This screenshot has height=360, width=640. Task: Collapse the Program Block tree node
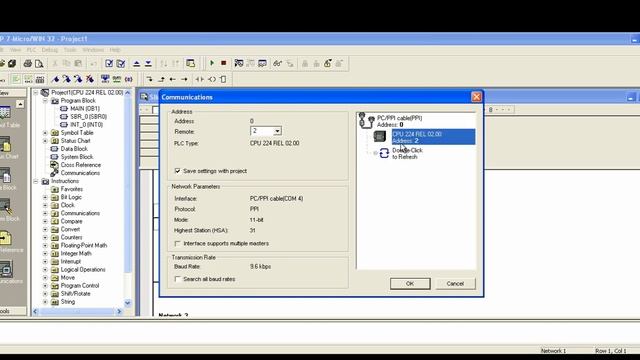[x=45, y=100]
